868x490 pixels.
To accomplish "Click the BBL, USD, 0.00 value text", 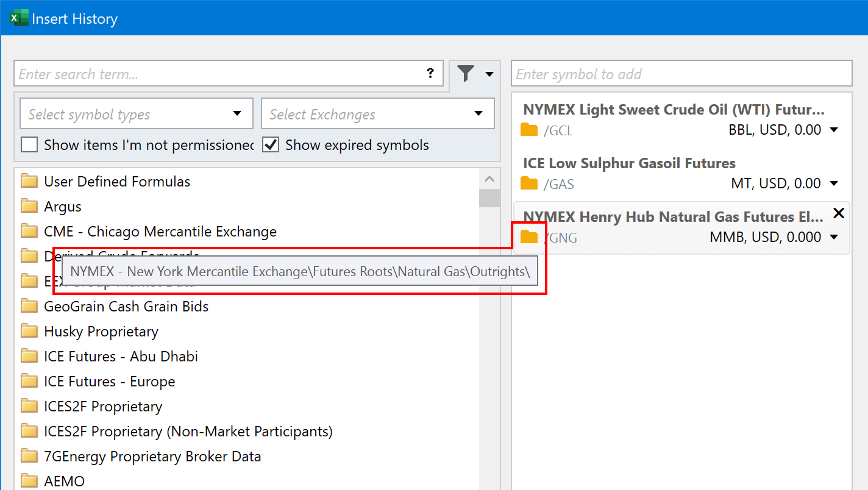I will pos(775,130).
